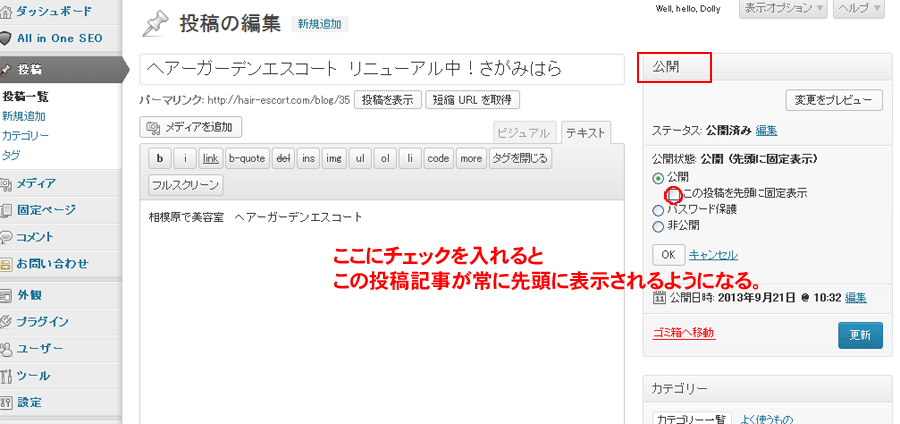Image resolution: width=900 pixels, height=424 pixels.
Task: Open the ツール tools icon
Action: (x=6, y=376)
